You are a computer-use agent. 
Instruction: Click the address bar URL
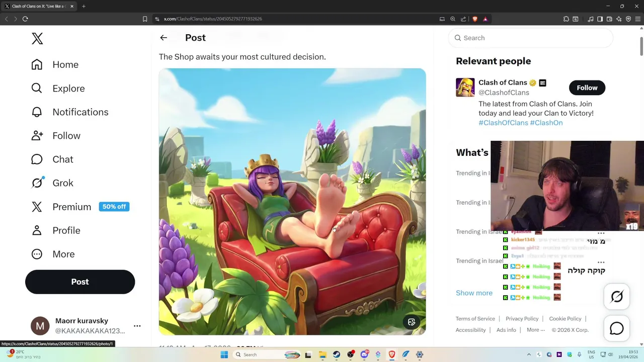pos(213,19)
